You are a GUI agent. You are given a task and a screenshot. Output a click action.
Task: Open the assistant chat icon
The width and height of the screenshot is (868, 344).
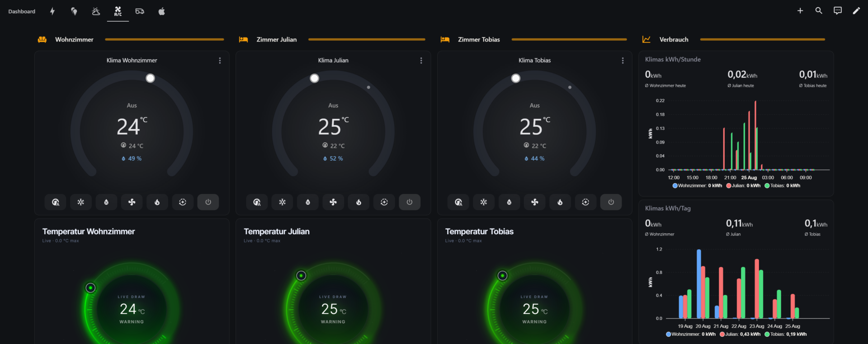coord(838,10)
